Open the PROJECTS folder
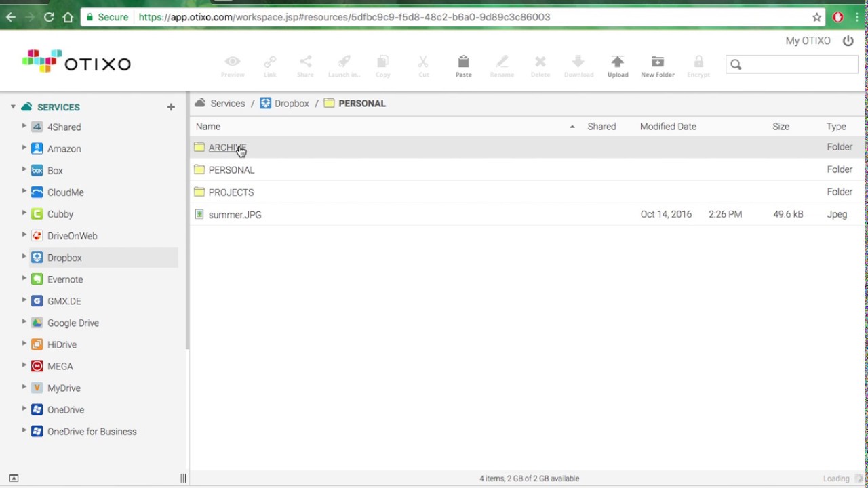The image size is (868, 488). point(231,192)
